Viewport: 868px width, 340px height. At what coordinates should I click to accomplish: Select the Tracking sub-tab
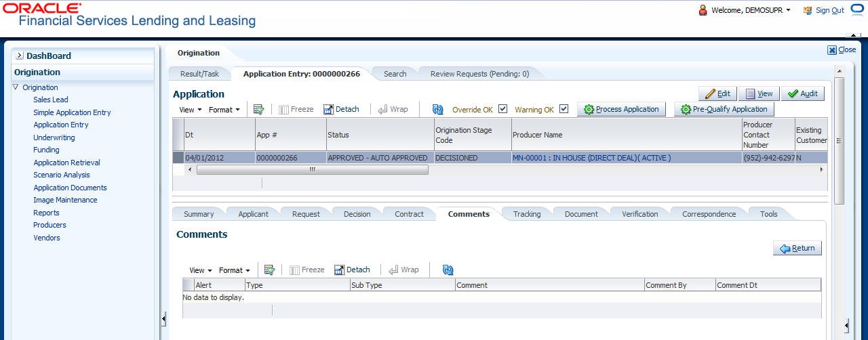click(x=527, y=214)
